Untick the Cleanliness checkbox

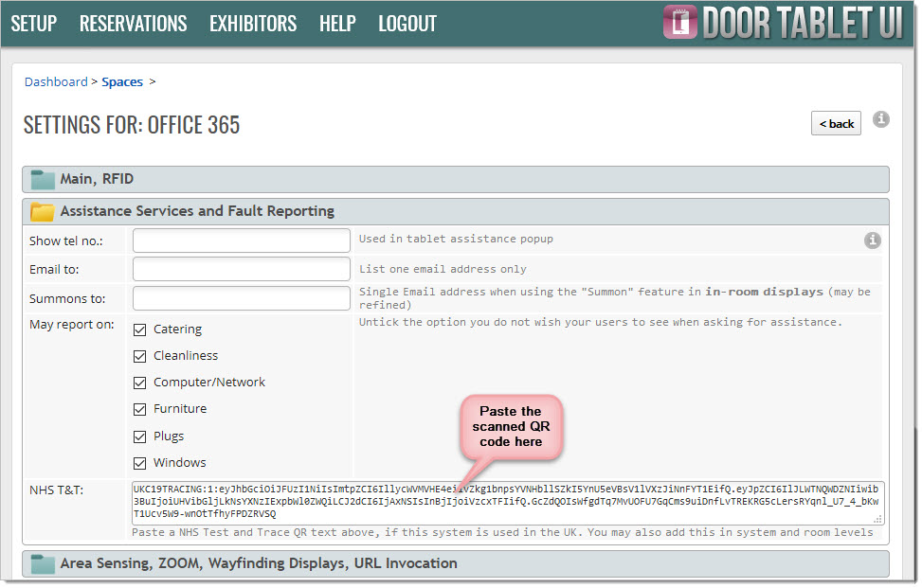click(x=139, y=356)
